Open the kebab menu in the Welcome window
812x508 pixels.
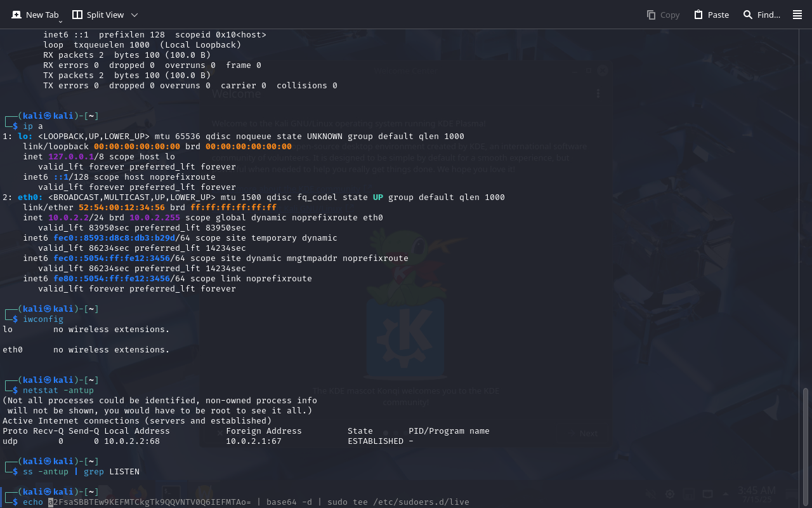point(598,93)
